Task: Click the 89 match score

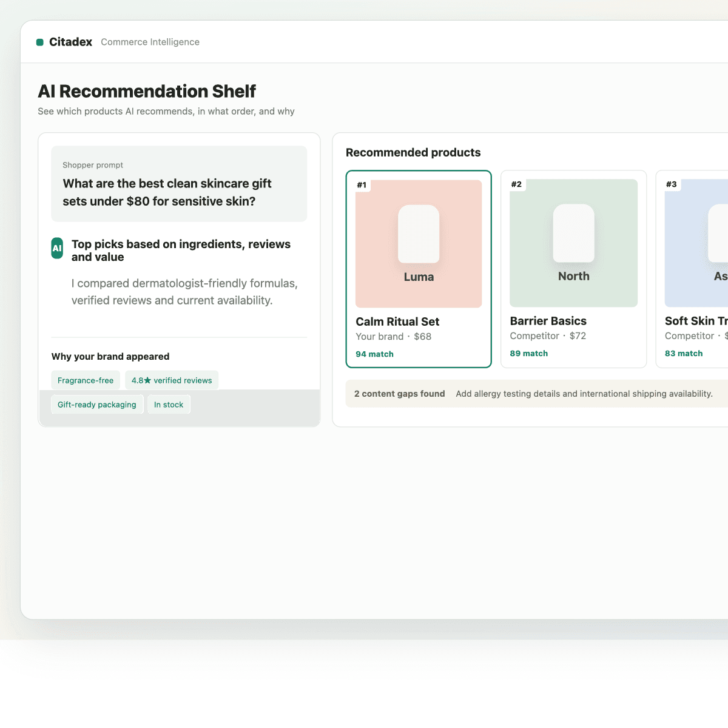Action: (529, 354)
